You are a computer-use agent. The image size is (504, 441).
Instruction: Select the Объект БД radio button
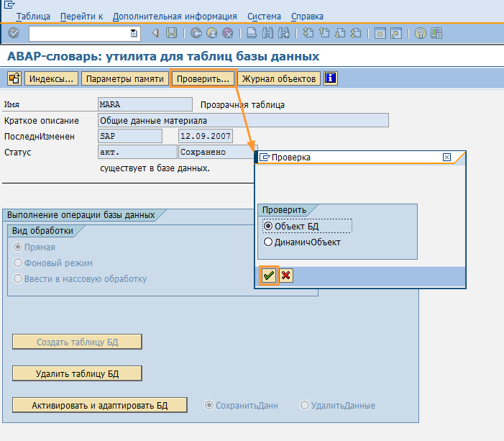pos(269,226)
